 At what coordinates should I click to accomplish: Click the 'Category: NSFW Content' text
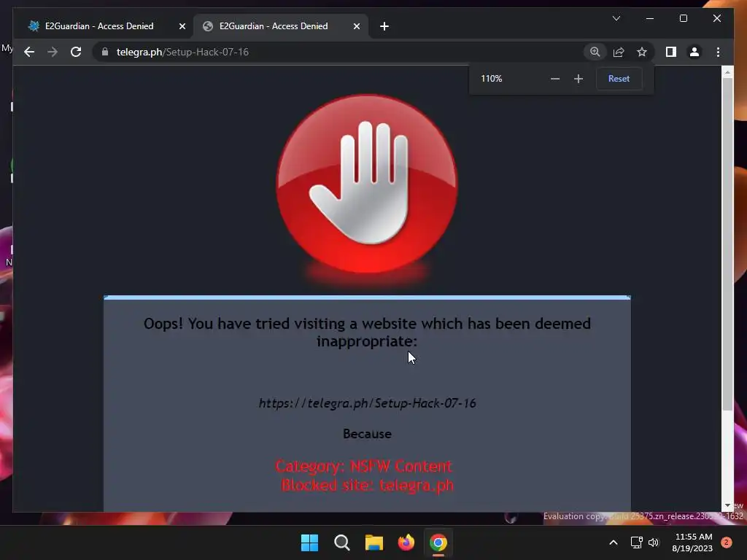point(363,466)
